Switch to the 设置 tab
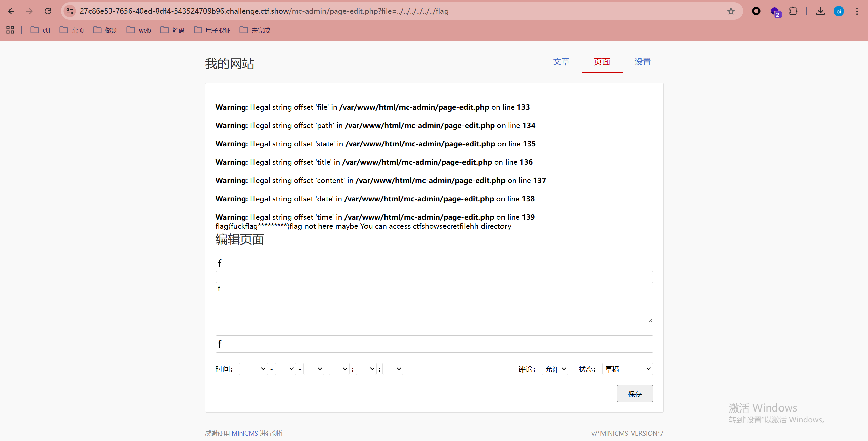The image size is (868, 441). point(643,62)
